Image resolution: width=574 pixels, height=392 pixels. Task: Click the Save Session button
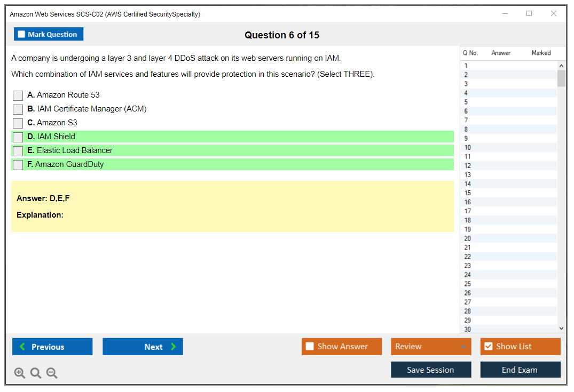[x=430, y=370]
